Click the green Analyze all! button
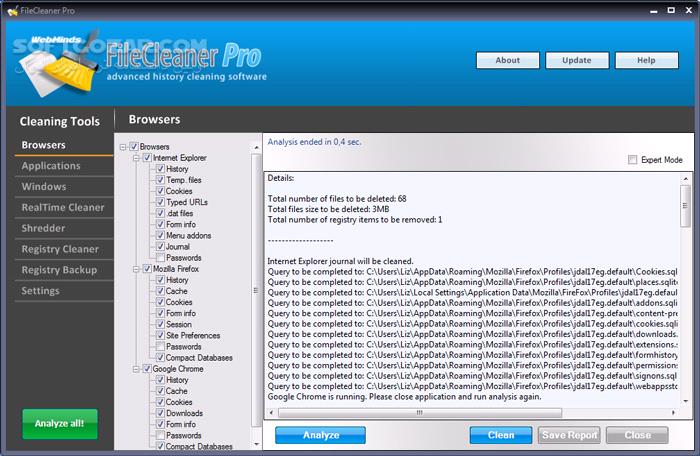The height and width of the screenshot is (456, 700). (x=60, y=423)
